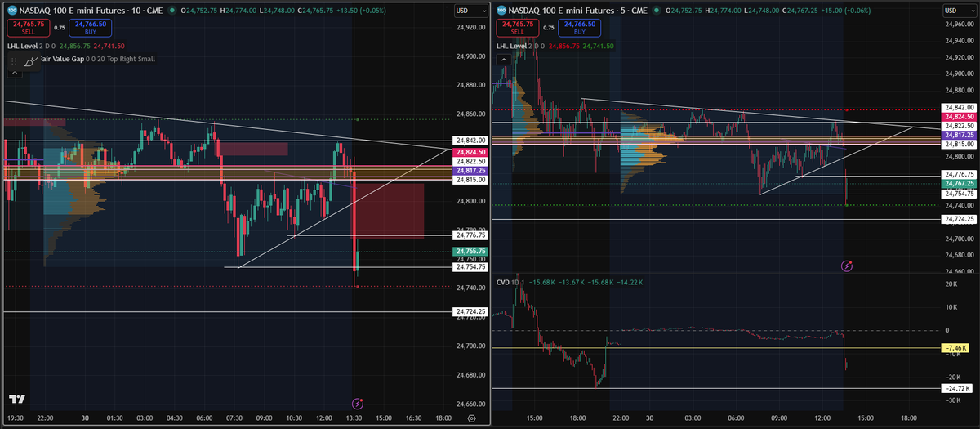Click the BUY button on the 5-minute chart
This screenshot has width=980, height=429.
pyautogui.click(x=578, y=28)
